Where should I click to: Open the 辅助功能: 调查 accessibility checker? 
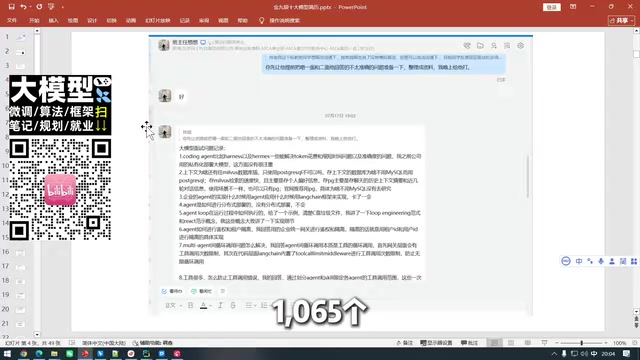click(x=153, y=343)
